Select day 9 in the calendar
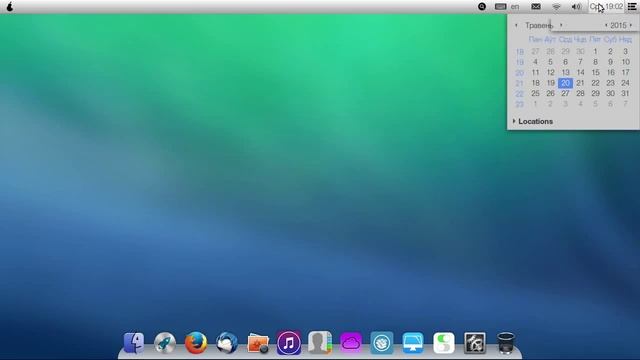 610,62
